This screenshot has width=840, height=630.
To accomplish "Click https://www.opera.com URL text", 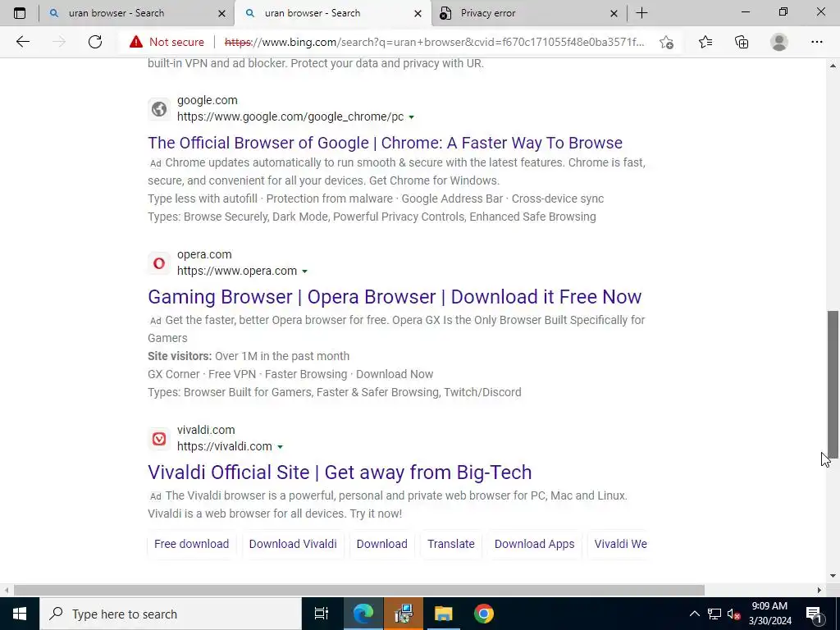I will (x=237, y=271).
